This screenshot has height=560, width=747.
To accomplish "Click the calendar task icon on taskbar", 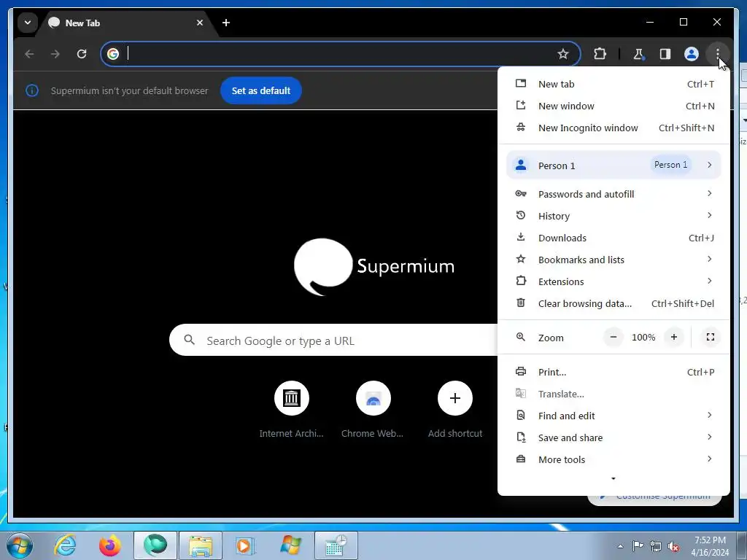I will click(x=336, y=545).
